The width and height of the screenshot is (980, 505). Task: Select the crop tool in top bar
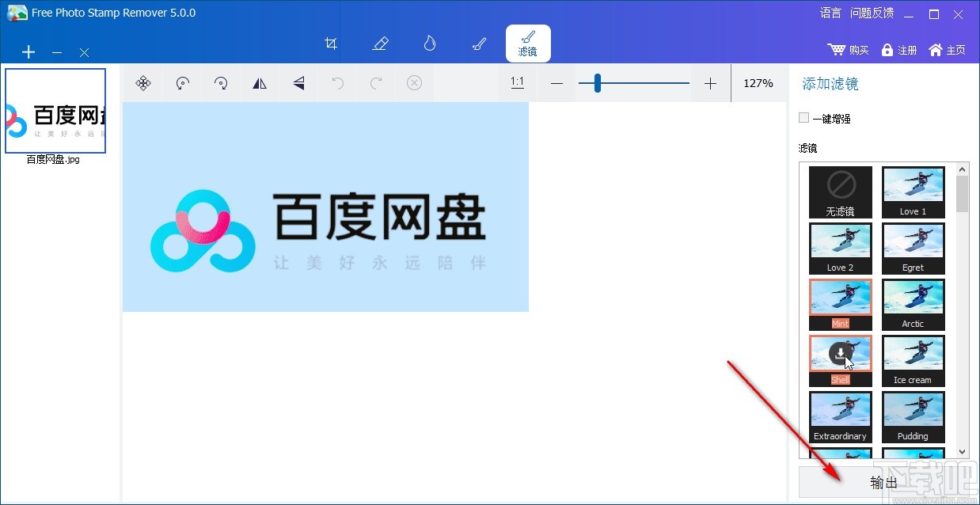(x=332, y=44)
